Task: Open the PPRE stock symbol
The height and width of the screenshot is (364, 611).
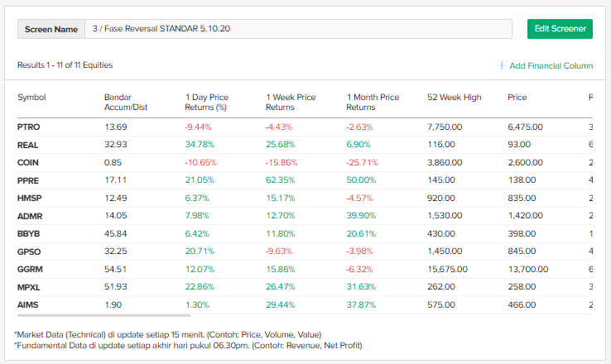Action: coord(28,180)
